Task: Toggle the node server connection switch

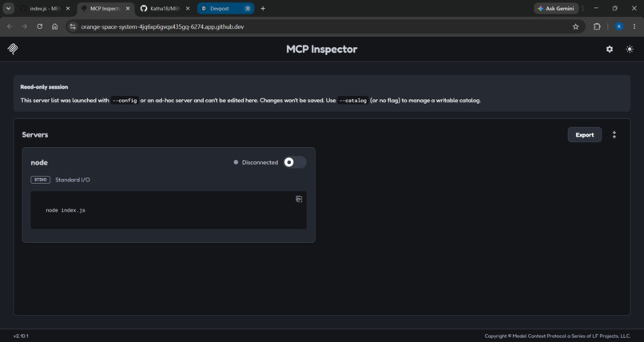Action: point(295,162)
